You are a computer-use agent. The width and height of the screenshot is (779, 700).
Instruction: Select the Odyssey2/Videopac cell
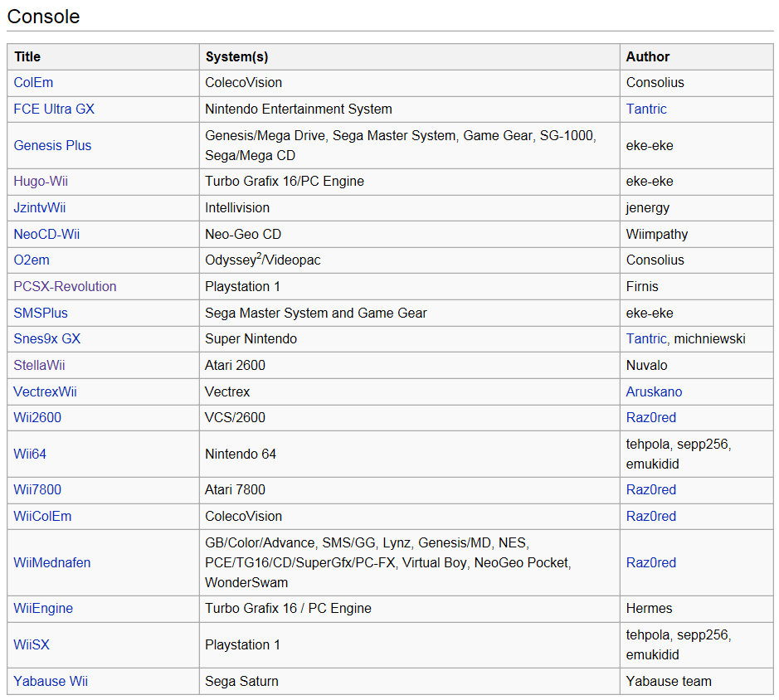tap(409, 260)
